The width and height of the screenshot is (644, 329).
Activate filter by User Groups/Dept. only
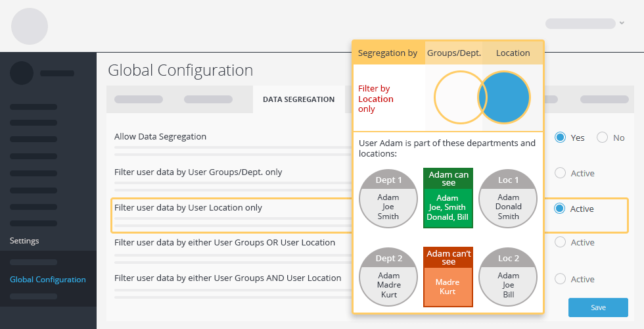[x=560, y=173]
